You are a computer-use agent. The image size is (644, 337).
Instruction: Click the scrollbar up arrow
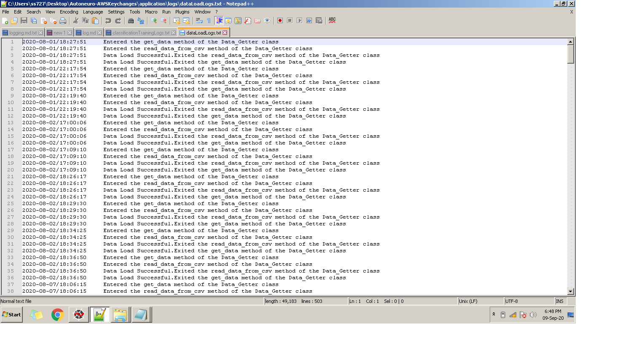(571, 42)
